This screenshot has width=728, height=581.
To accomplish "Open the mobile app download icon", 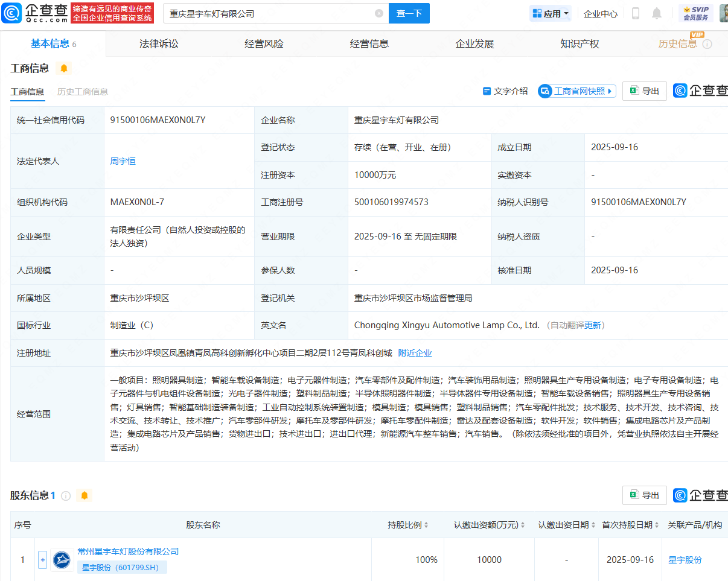I will (x=634, y=13).
